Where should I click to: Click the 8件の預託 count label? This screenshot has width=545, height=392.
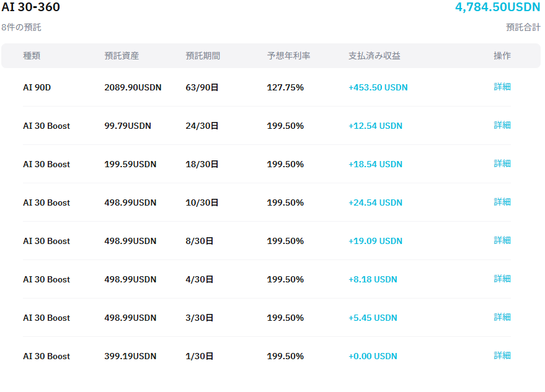click(x=21, y=27)
